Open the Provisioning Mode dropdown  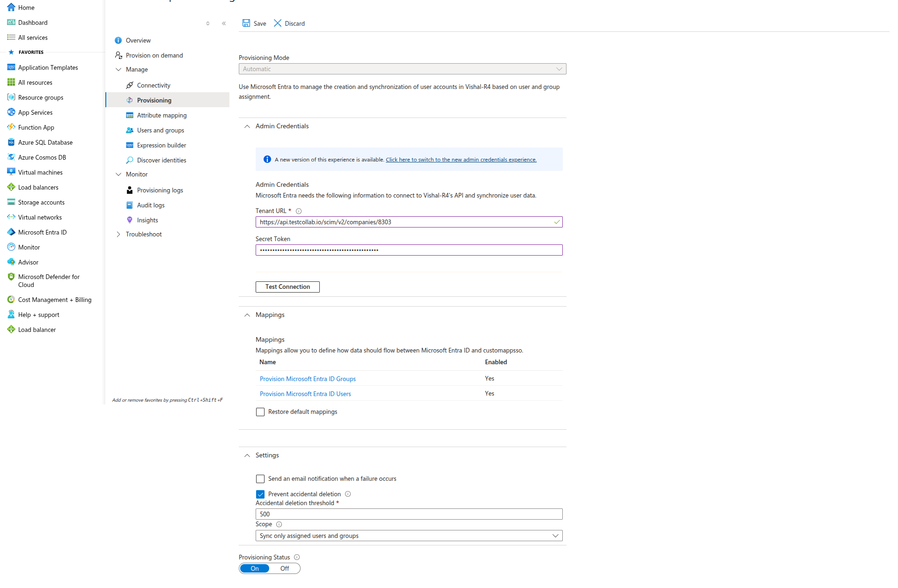tap(402, 69)
